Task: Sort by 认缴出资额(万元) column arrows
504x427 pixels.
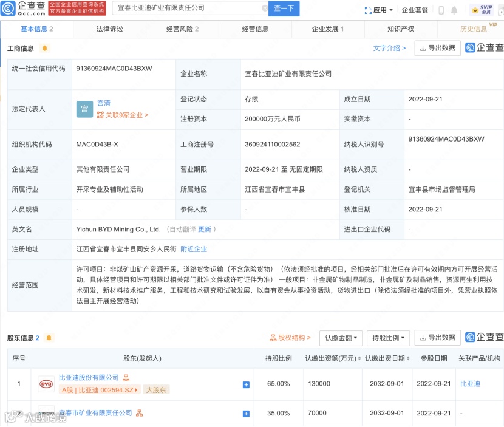Action: coord(359,358)
